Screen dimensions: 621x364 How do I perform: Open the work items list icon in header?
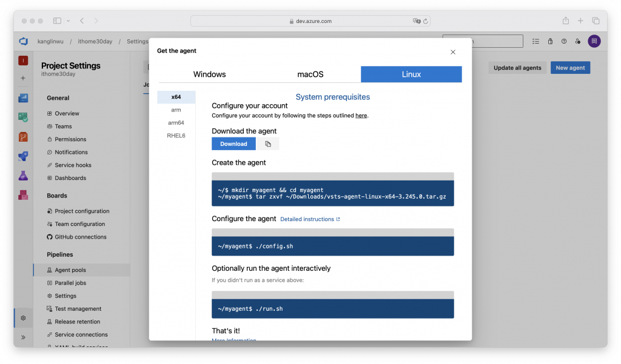point(535,41)
